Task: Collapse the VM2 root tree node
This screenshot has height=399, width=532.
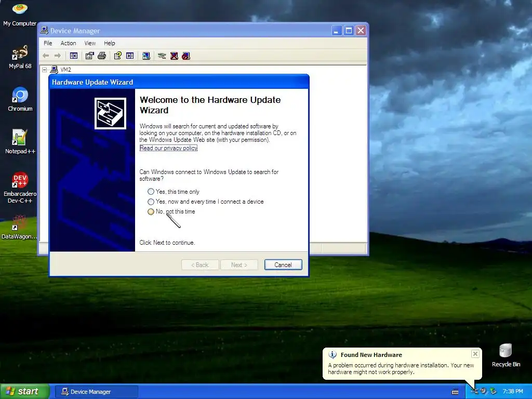Action: (x=45, y=70)
